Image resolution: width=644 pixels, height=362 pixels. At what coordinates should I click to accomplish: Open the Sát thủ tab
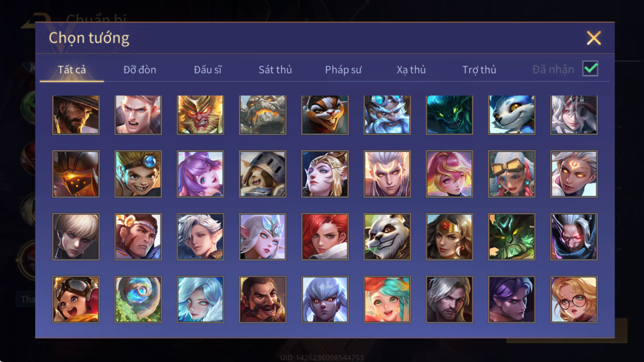(275, 70)
